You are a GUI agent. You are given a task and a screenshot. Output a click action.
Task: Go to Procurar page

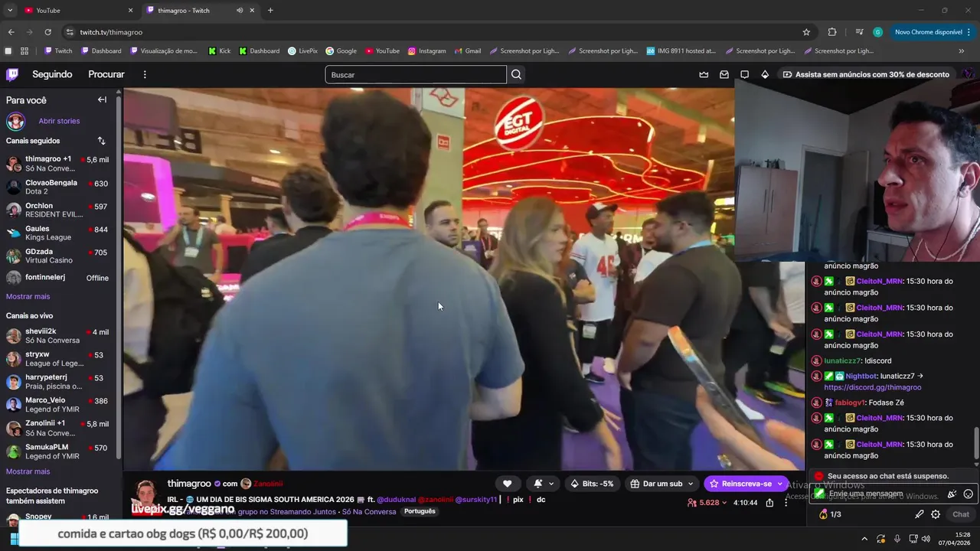(106, 74)
